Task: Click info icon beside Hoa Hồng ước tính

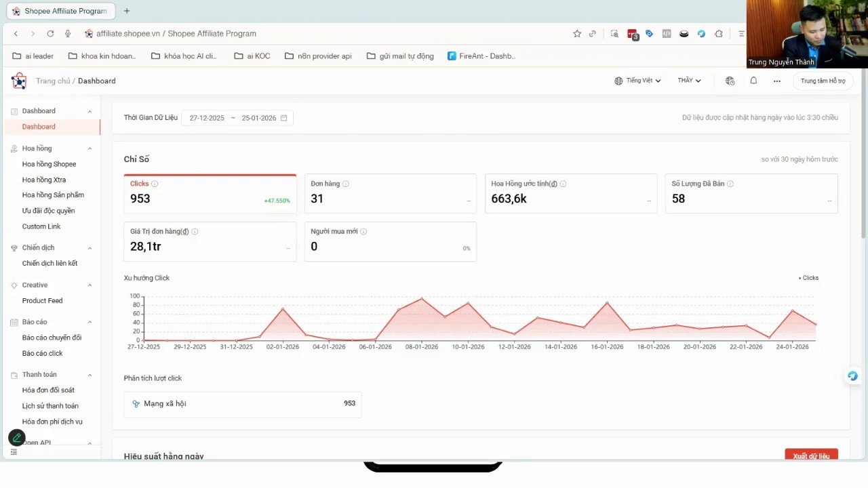Action: pyautogui.click(x=563, y=184)
